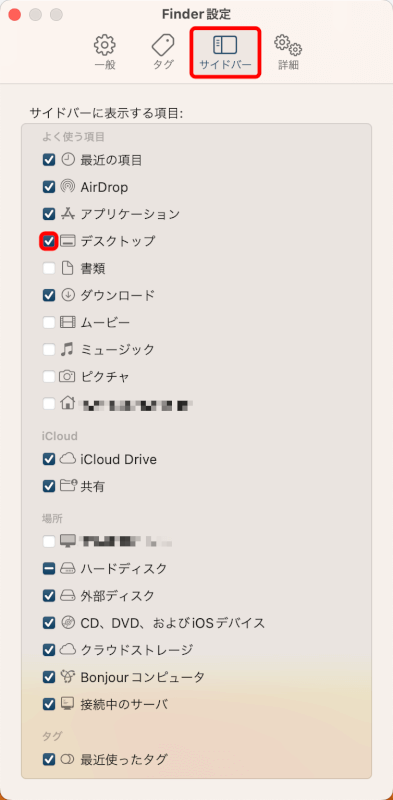Image resolution: width=393 pixels, height=800 pixels.
Task: Uncheck the デスクトップ checkbox
Action: point(48,241)
